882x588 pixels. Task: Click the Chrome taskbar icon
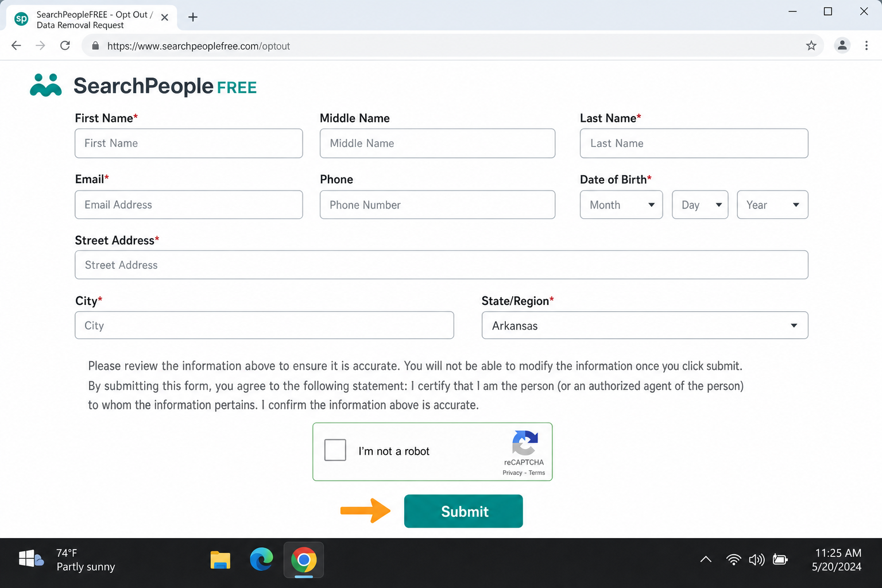304,560
